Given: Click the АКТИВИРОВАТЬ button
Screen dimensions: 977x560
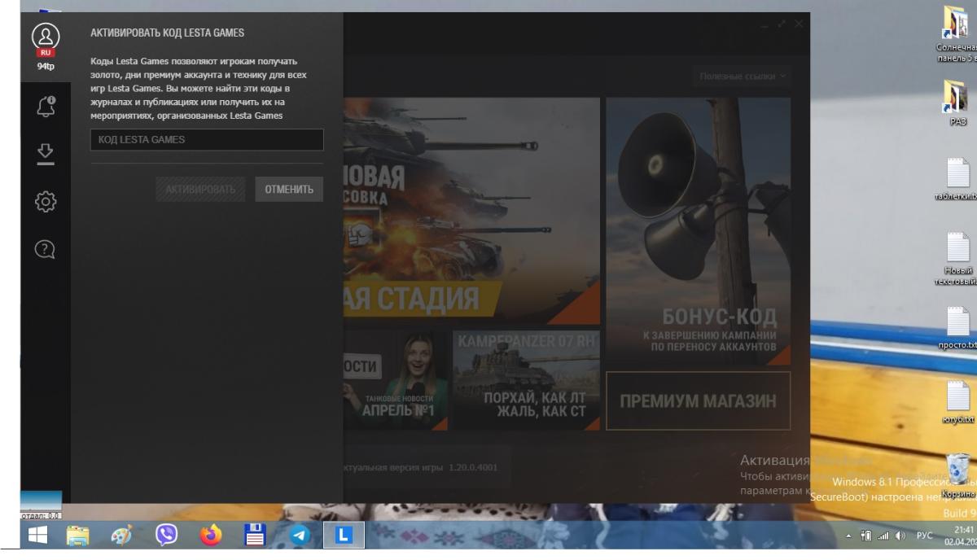Looking at the screenshot, I should click(x=200, y=190).
